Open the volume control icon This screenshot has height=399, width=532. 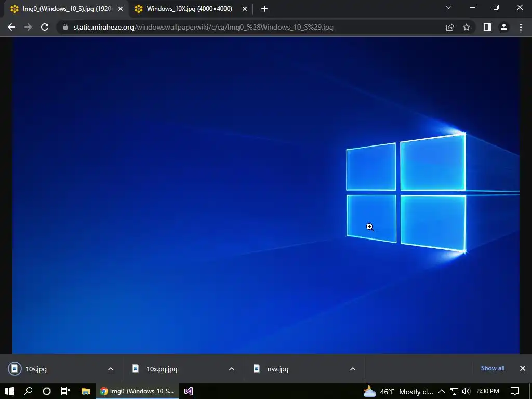coord(466,391)
